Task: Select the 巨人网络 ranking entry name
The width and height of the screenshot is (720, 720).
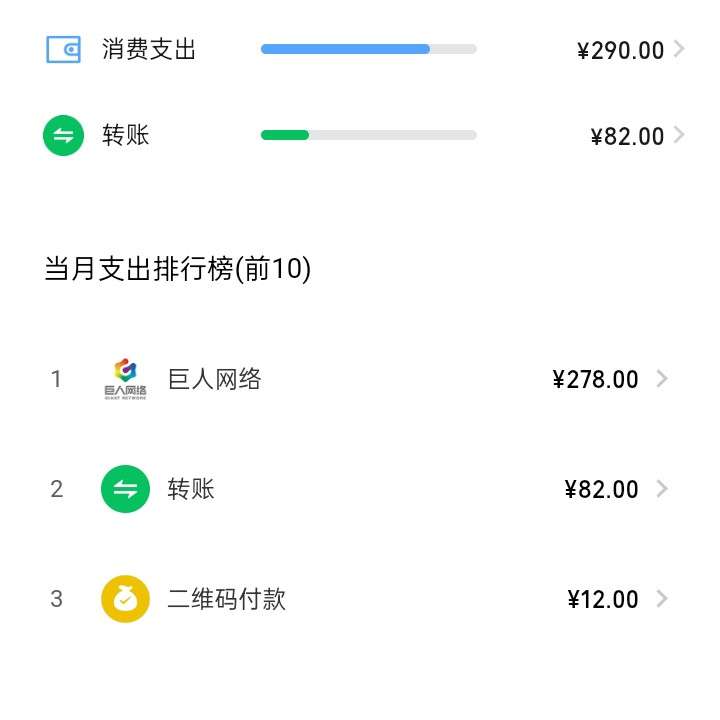Action: tap(214, 379)
